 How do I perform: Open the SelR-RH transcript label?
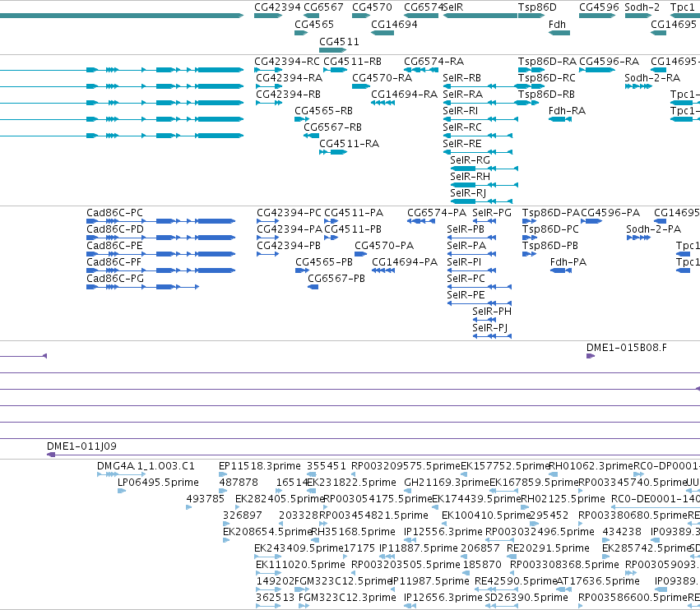click(470, 177)
